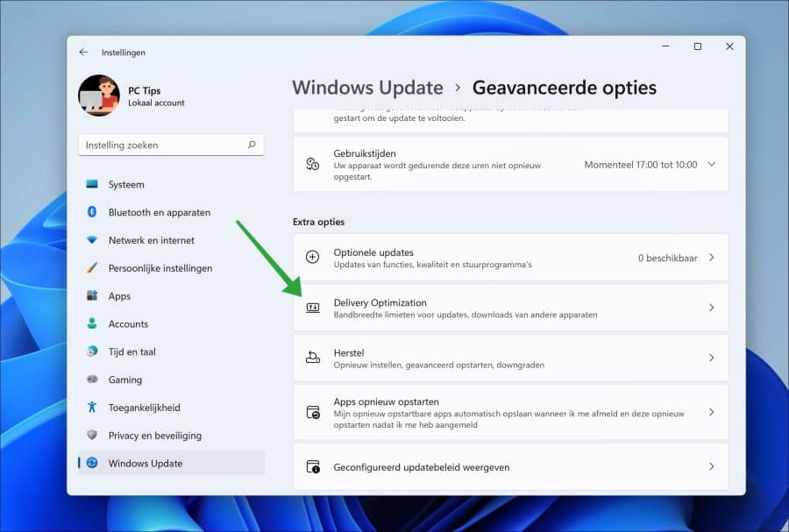Click the Gaming label in the sidebar

point(124,380)
